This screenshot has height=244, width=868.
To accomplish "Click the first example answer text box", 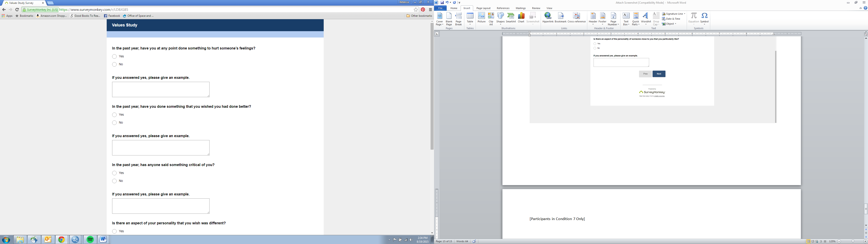I will pyautogui.click(x=161, y=89).
